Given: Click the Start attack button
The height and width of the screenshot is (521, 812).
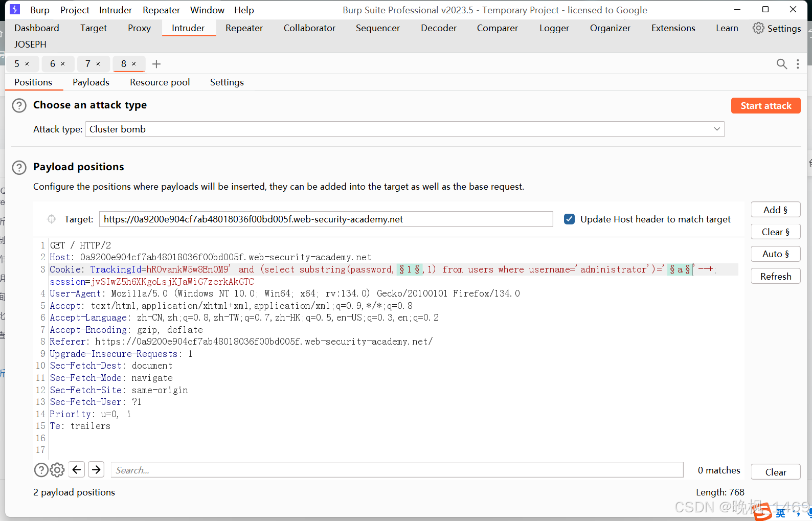Looking at the screenshot, I should [766, 106].
